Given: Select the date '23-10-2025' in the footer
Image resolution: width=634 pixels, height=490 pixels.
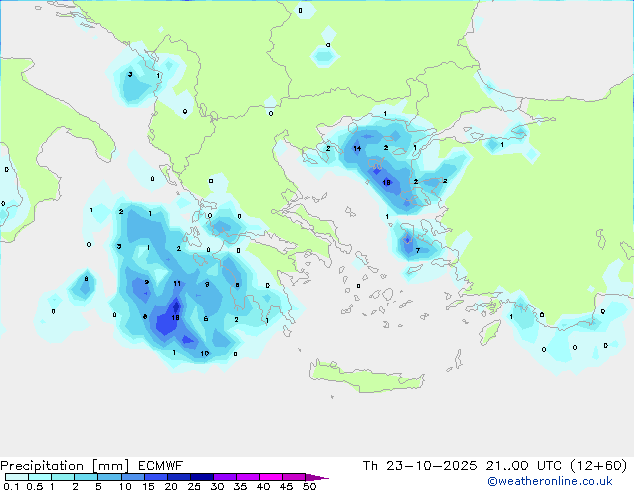Looking at the screenshot, I should [x=431, y=466].
